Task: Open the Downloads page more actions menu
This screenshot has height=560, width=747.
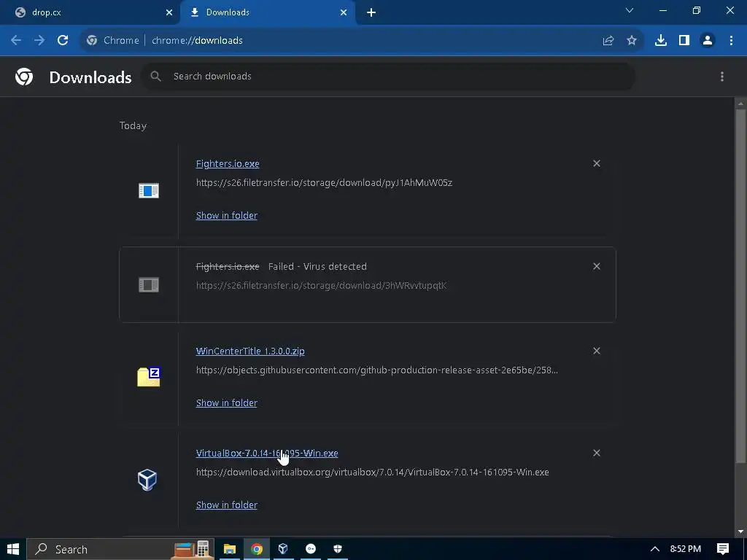Action: (x=722, y=77)
